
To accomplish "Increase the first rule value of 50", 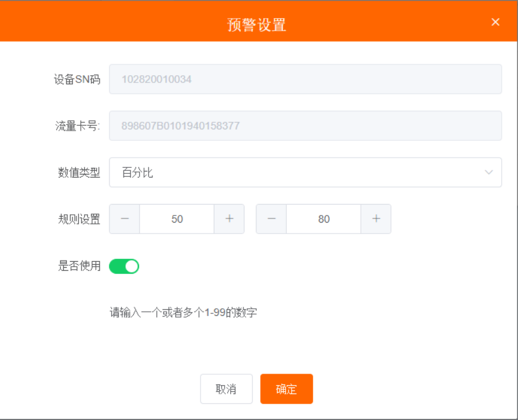I will 229,219.
